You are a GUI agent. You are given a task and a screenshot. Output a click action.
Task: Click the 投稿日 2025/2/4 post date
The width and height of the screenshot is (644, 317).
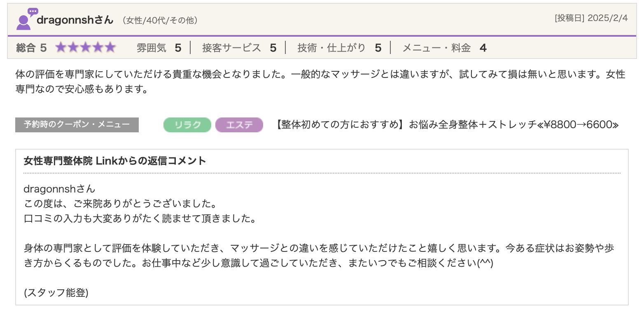click(591, 19)
